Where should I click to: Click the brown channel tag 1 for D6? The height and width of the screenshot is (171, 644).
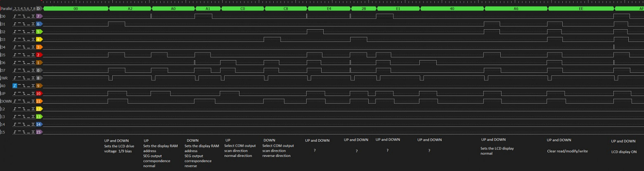39,63
